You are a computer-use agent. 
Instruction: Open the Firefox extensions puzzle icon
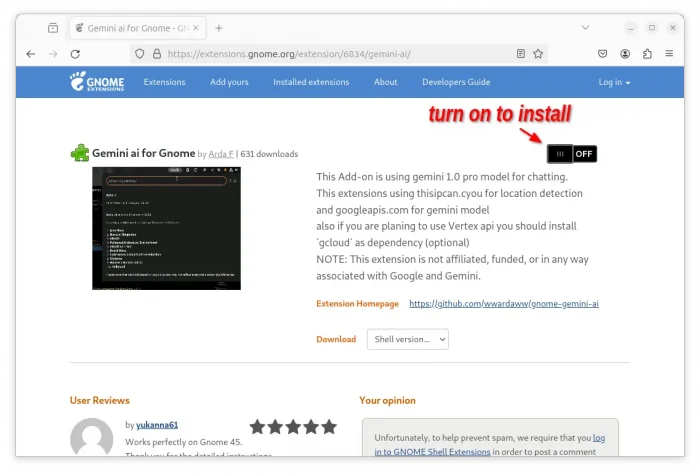tap(647, 54)
